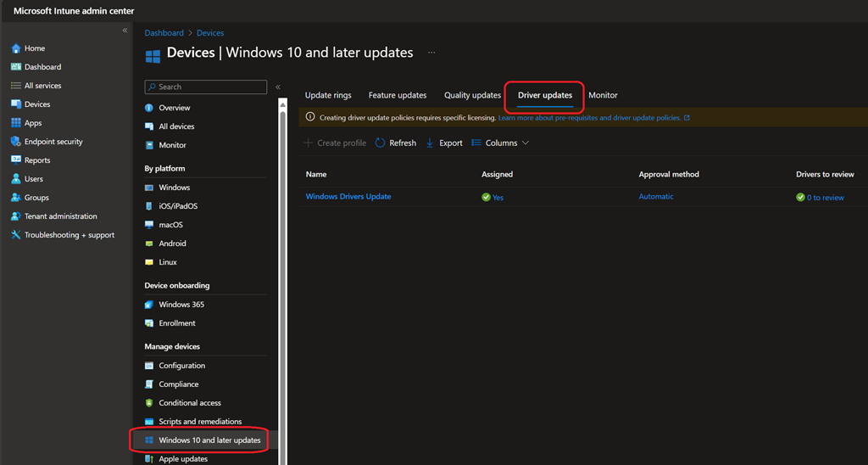Screen dimensions: 868x465
Task: Switch to the Quality updates tab
Action: click(472, 95)
